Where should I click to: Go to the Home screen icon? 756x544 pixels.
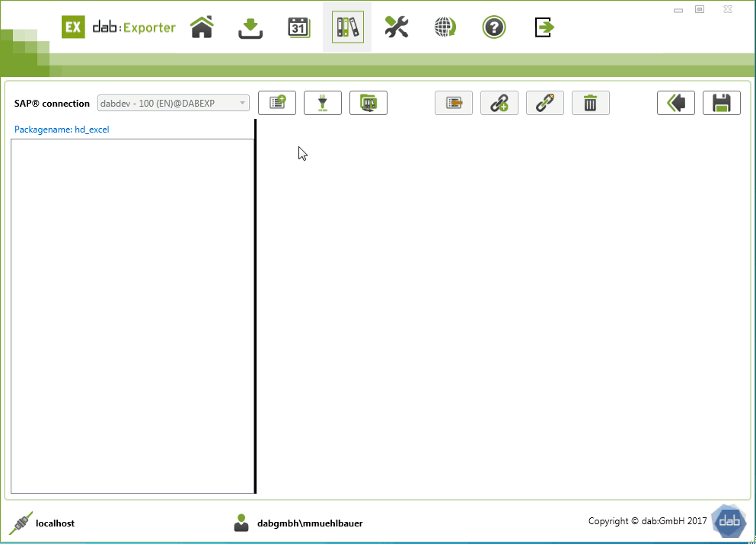click(x=202, y=27)
